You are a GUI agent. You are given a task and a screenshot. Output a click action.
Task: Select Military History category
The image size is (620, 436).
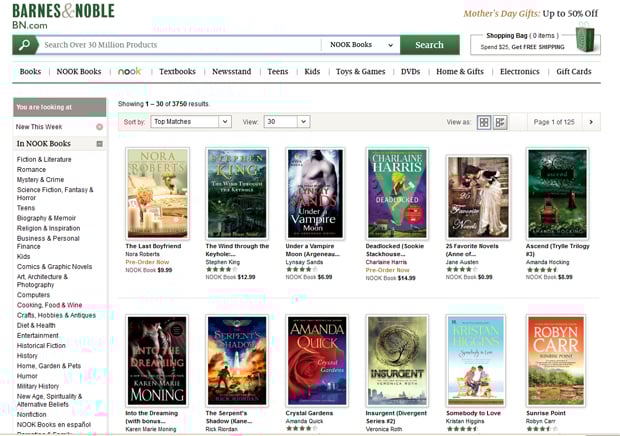pyautogui.click(x=38, y=386)
